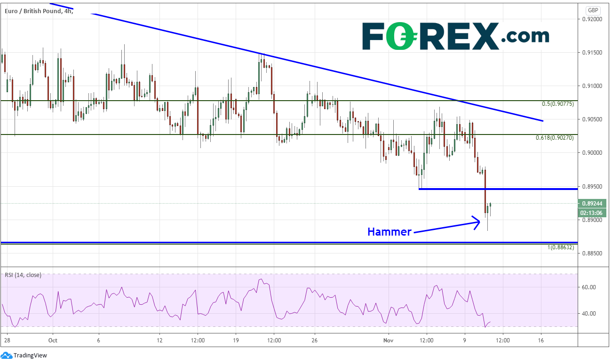
Task: Click the TradingView text link
Action: tap(31, 356)
